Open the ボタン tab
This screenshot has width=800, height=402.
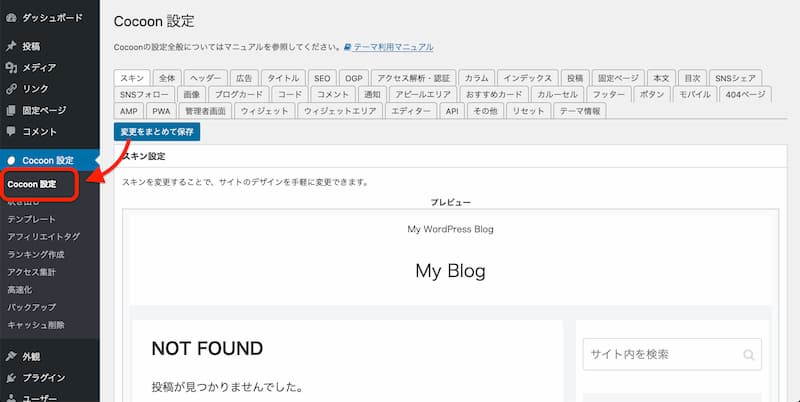click(652, 94)
